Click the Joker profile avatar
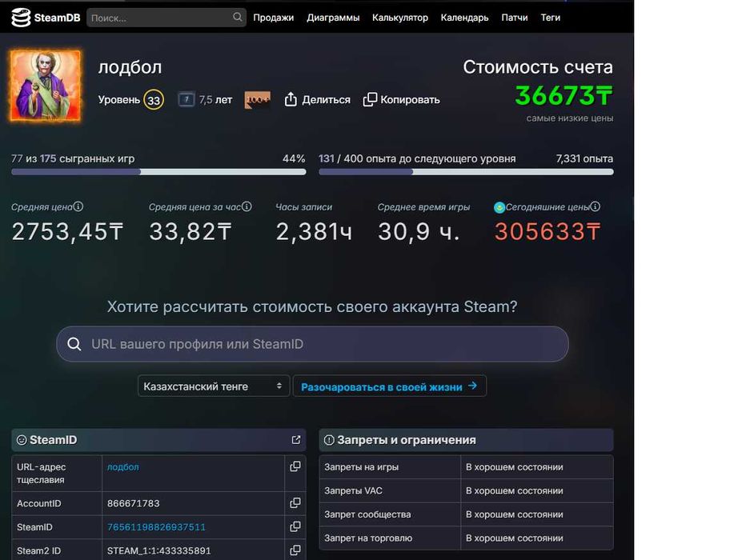Screen dimensions: 738x560 45,86
